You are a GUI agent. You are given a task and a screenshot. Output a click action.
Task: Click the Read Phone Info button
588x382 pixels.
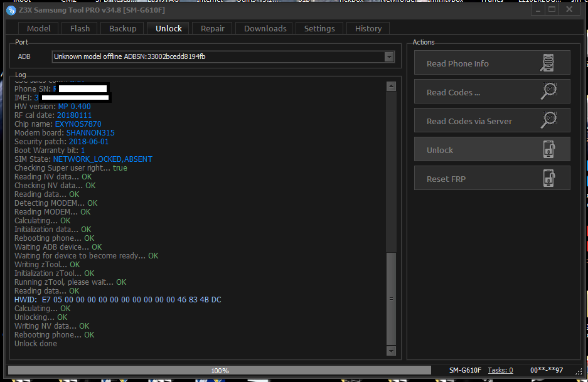click(492, 63)
